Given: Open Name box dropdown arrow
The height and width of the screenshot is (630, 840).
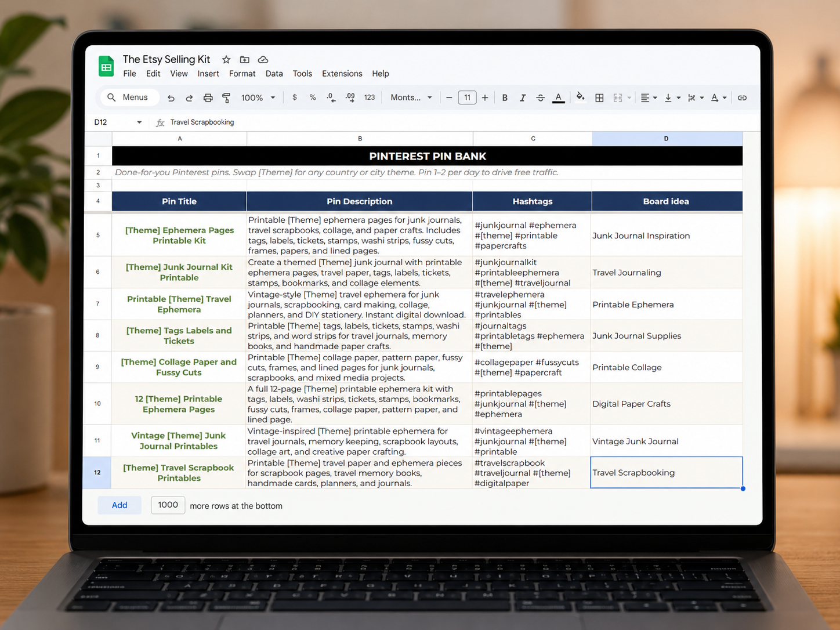Looking at the screenshot, I should pyautogui.click(x=139, y=122).
